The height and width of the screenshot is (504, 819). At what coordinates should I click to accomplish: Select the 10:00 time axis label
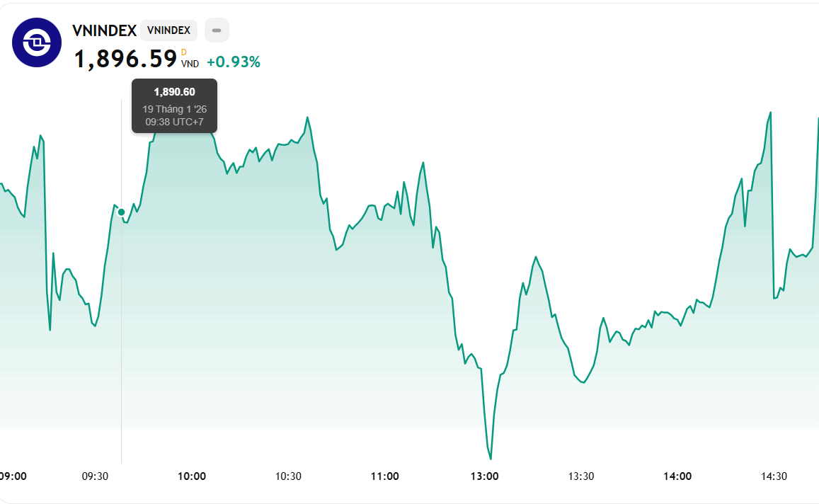[192, 476]
